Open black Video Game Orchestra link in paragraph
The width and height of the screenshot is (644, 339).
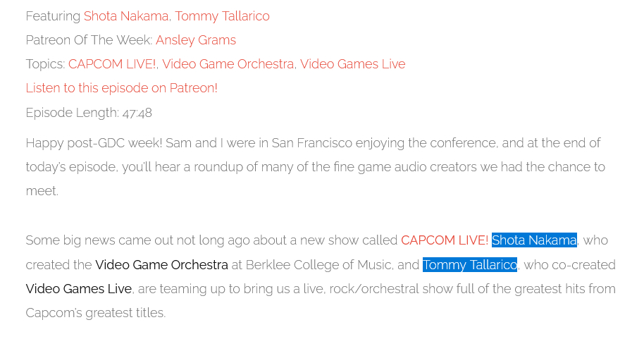coord(161,265)
